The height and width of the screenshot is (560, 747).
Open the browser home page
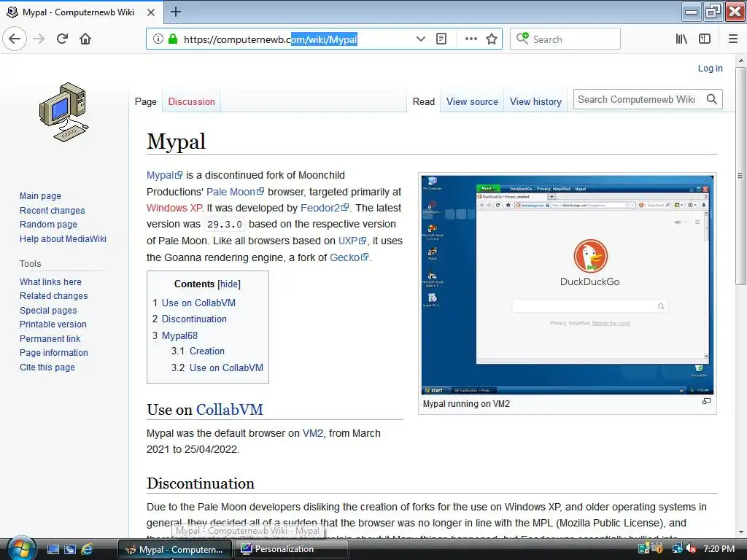pyautogui.click(x=85, y=39)
